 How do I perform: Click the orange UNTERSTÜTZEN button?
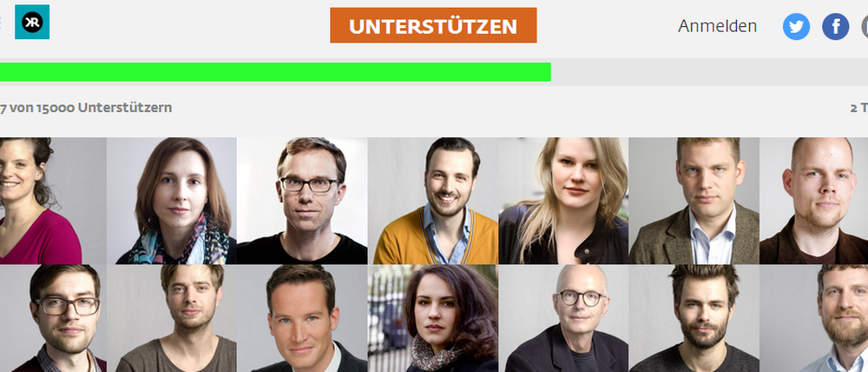433,25
